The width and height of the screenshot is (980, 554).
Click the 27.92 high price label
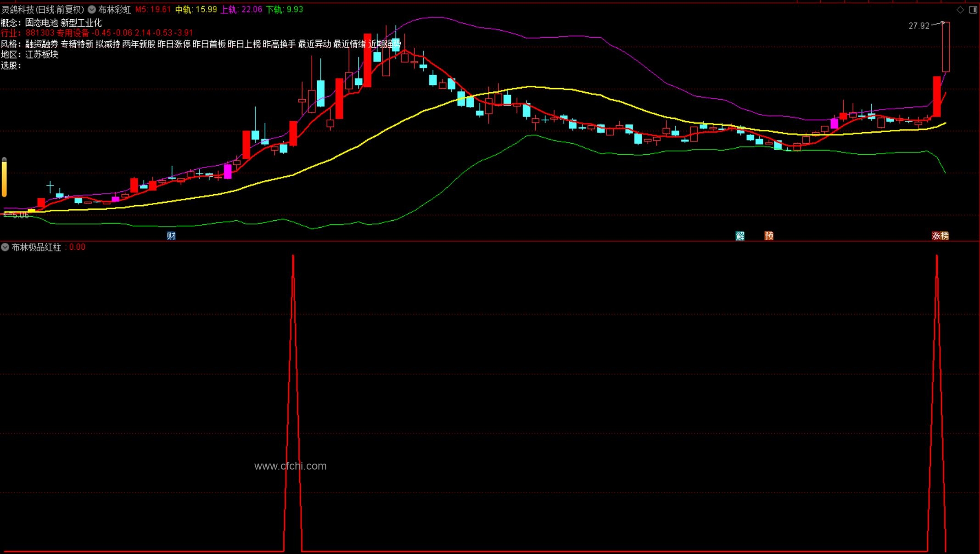tap(918, 26)
